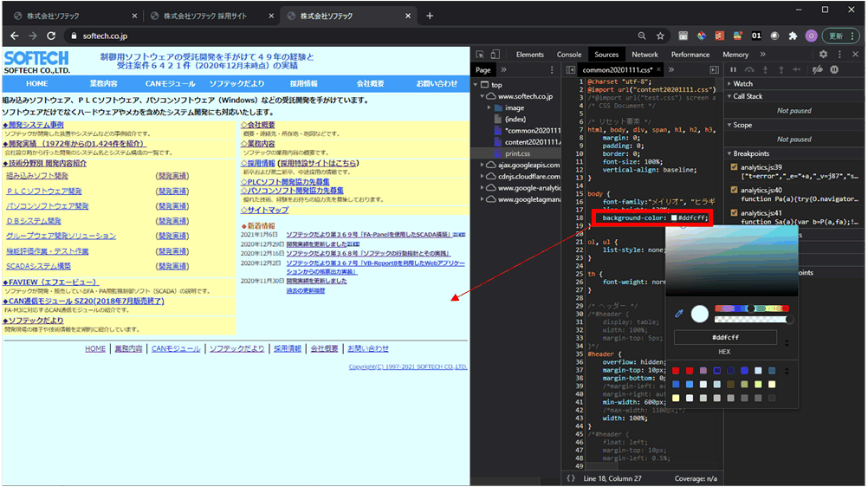Open the browser zoom magnifier icon

(642, 36)
